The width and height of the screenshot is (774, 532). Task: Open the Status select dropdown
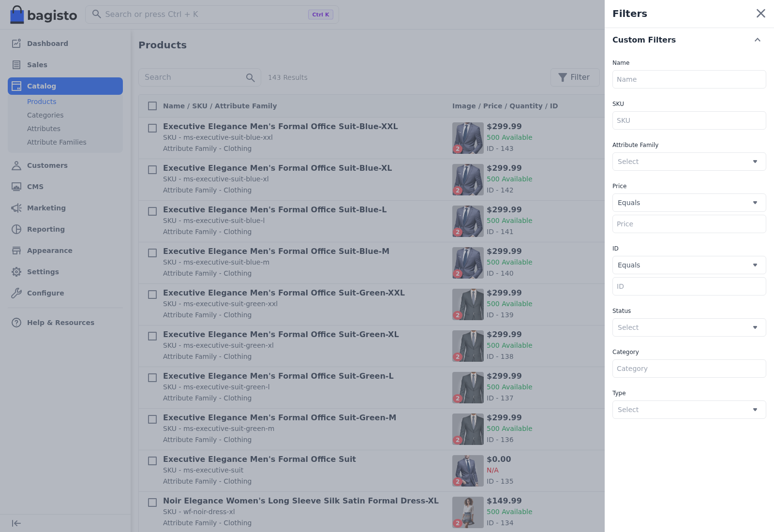coord(689,327)
